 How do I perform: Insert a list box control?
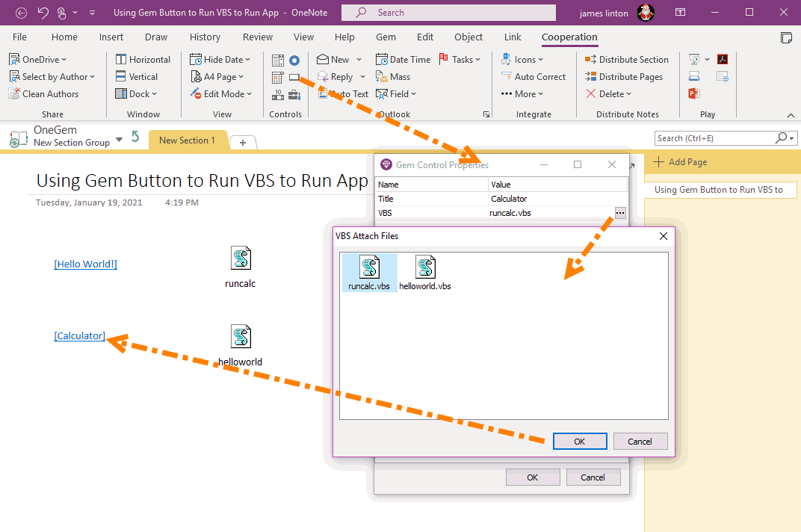(x=277, y=61)
